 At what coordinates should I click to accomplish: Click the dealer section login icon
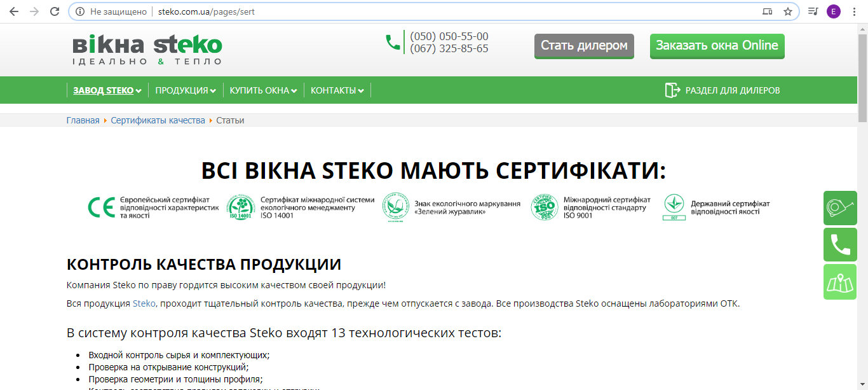[x=672, y=90]
